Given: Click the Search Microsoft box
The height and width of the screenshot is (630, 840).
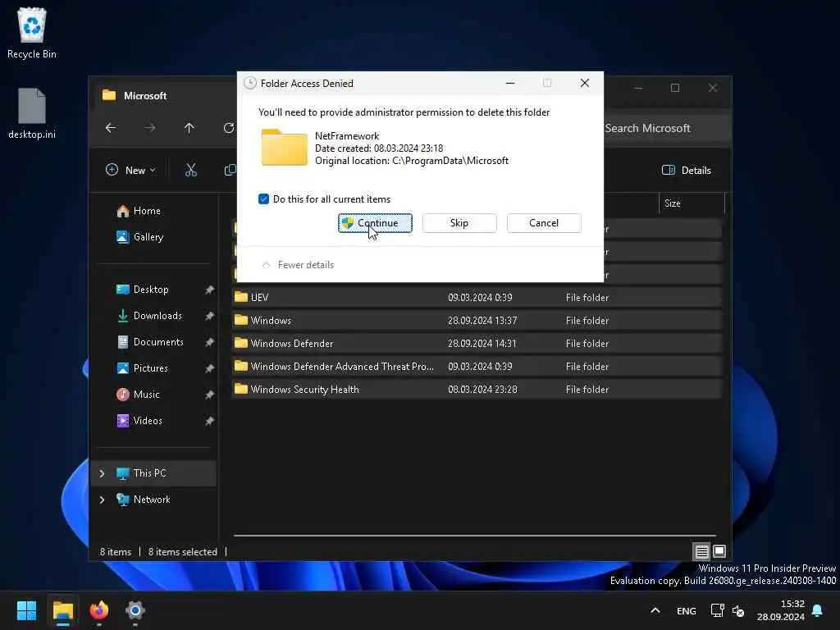Looking at the screenshot, I should point(667,128).
